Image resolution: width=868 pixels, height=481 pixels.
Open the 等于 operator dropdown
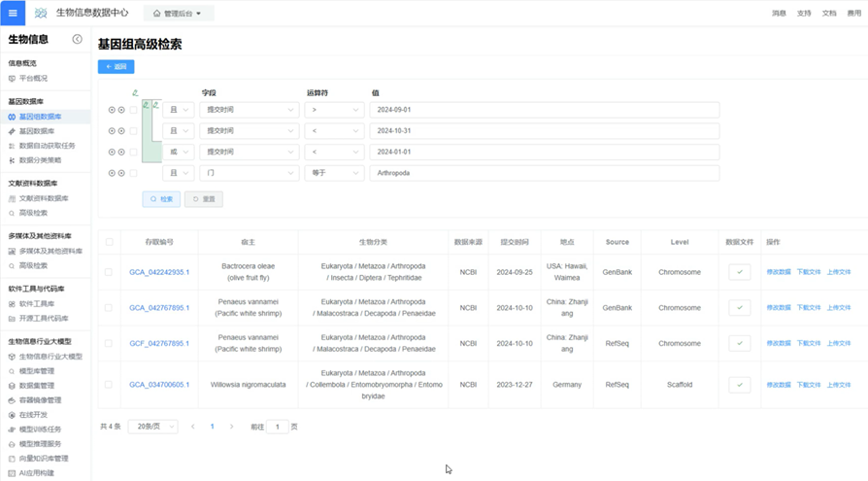coord(334,173)
